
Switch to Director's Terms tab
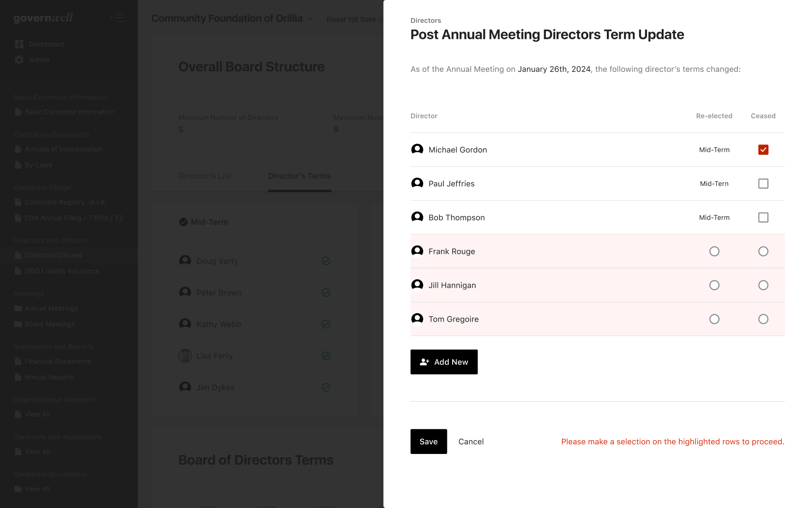click(299, 176)
